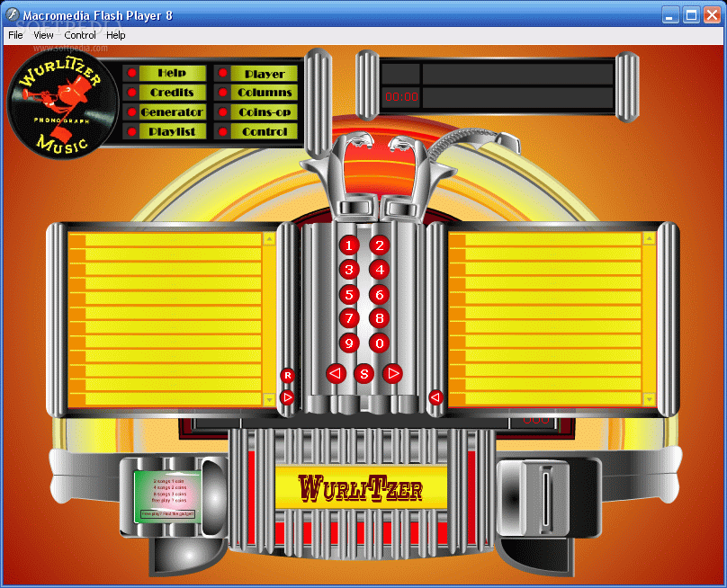Screen dimensions: 727x588
Task: Click the number 8 selection button
Action: pyautogui.click(x=380, y=319)
